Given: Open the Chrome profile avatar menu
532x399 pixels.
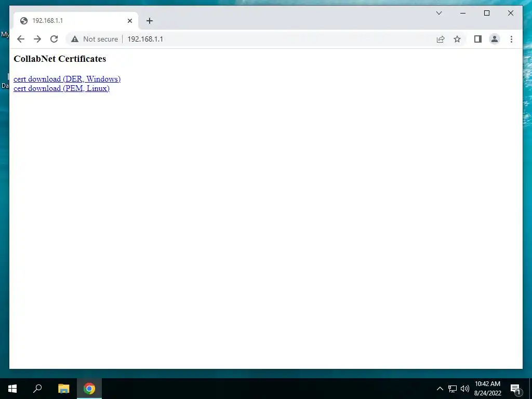Looking at the screenshot, I should [495, 39].
